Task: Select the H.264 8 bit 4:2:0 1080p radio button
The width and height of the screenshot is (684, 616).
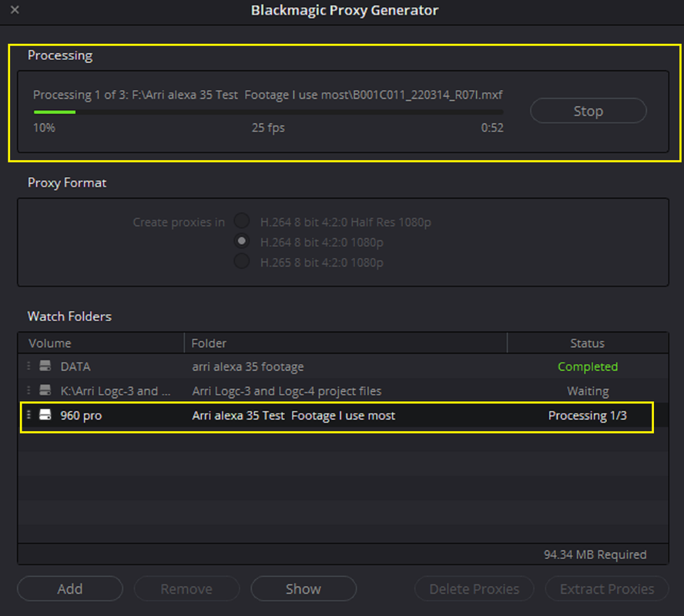Action: pyautogui.click(x=242, y=241)
